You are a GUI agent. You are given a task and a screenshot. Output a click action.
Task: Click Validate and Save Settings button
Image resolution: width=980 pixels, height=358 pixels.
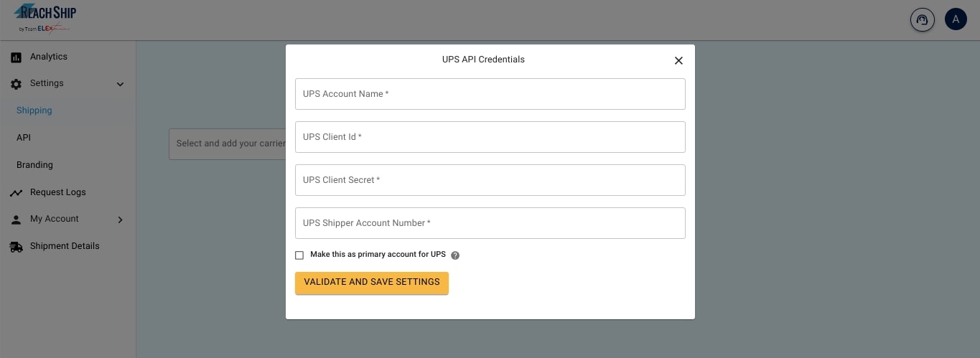click(x=372, y=283)
